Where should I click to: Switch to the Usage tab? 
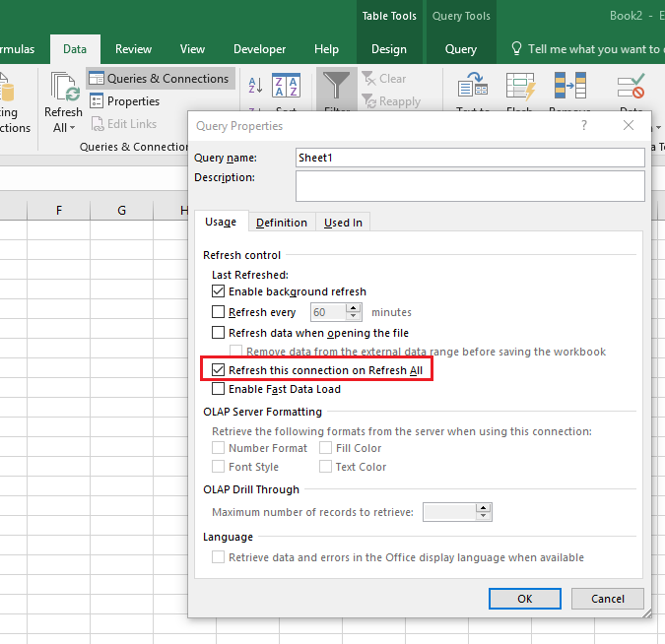[x=221, y=222]
